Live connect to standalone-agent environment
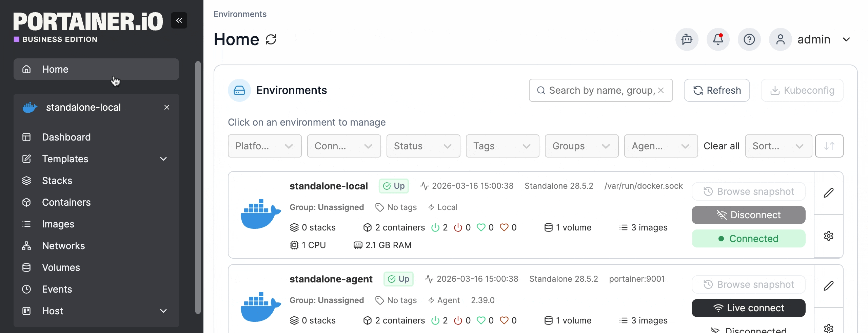 pyautogui.click(x=748, y=308)
